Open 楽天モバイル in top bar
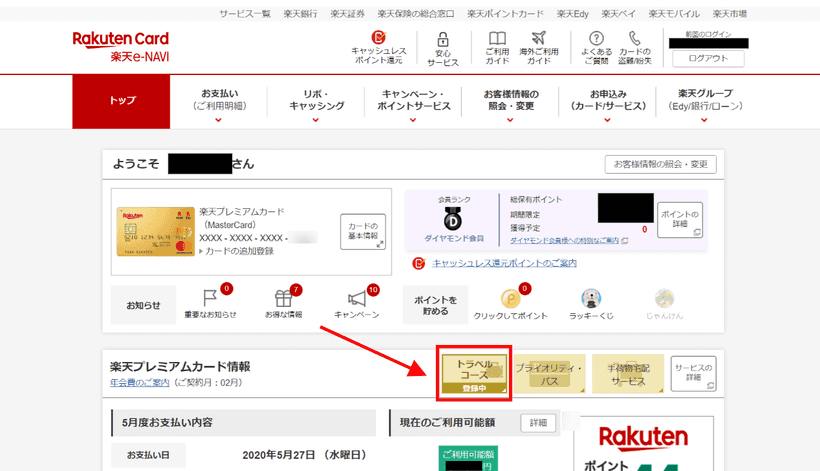 [x=674, y=14]
